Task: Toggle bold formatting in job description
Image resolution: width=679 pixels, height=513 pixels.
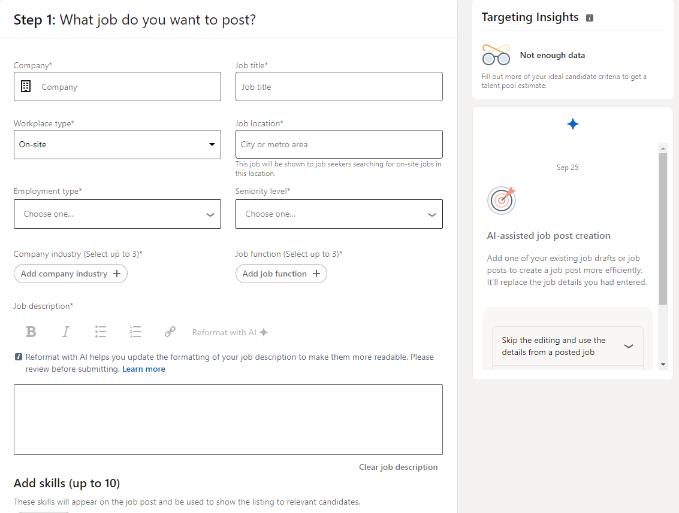Action: click(x=31, y=332)
